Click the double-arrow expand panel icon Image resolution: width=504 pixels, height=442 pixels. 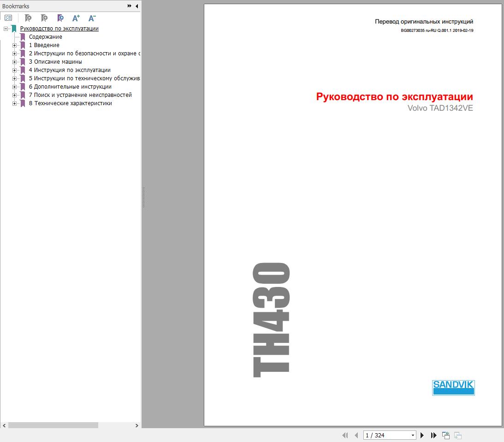coord(129,6)
